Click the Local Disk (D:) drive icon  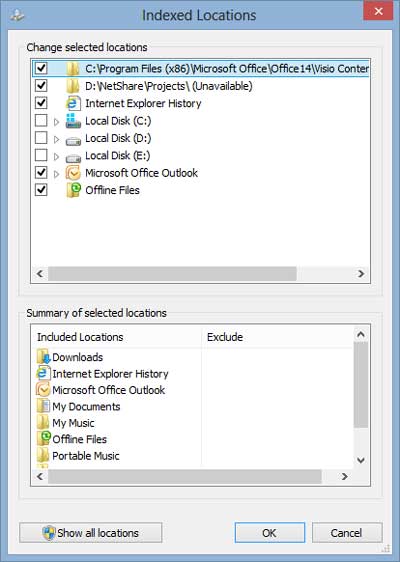tap(73, 140)
